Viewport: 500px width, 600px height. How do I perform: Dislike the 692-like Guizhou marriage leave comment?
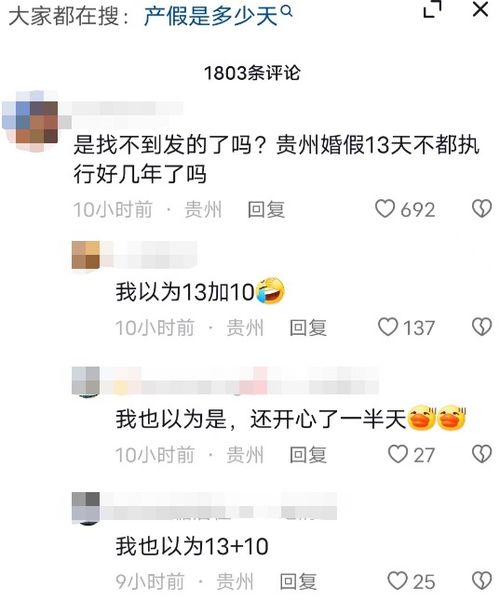tap(482, 209)
